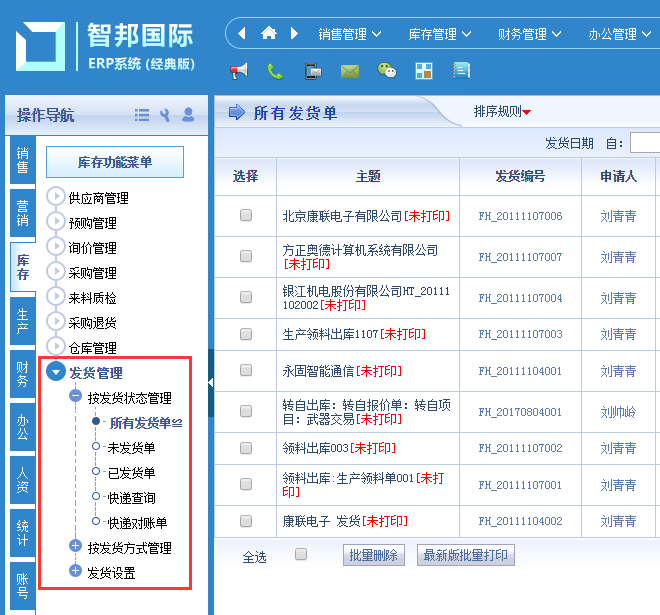Check the box for 生产领料单001 row

(x=246, y=484)
